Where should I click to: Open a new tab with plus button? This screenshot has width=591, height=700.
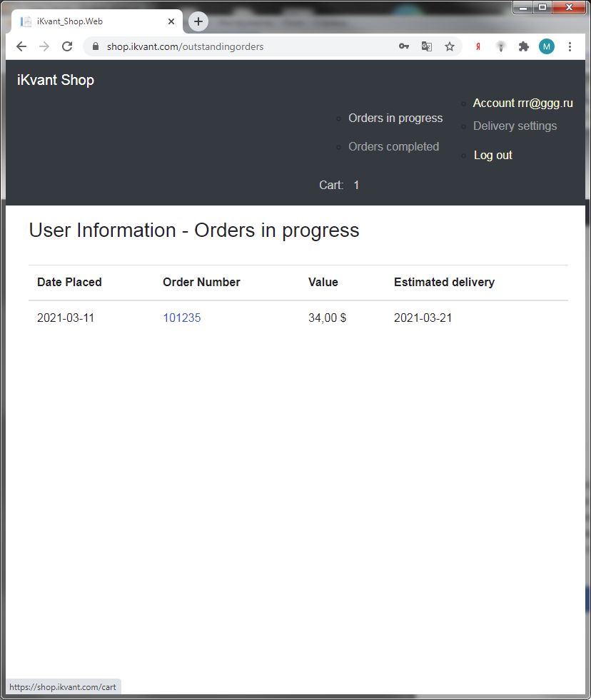coord(198,21)
